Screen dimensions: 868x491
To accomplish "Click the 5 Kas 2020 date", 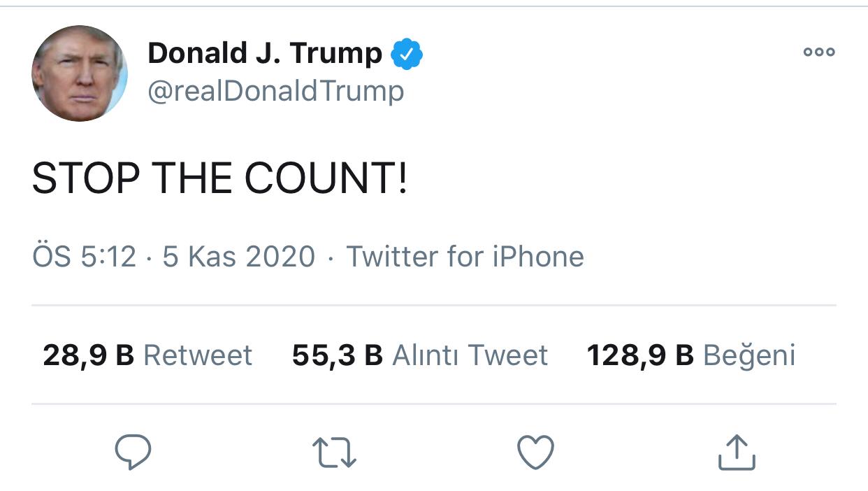I will 238,257.
